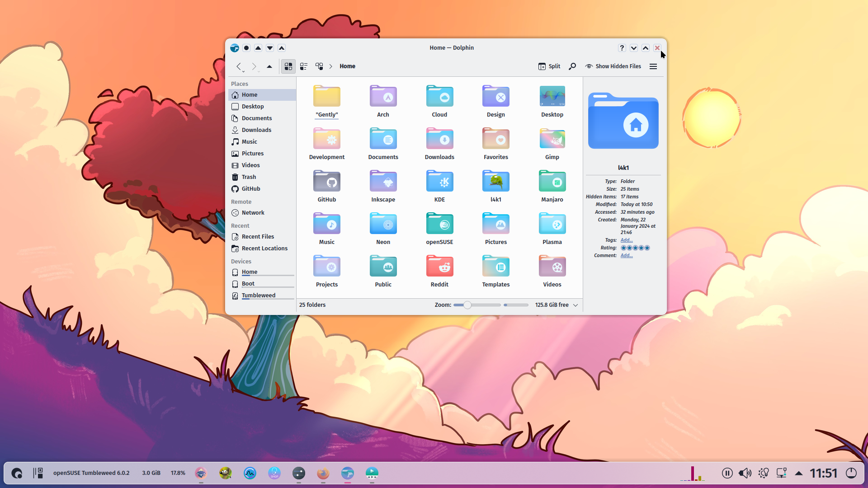Click Add... link for Tags
Image resolution: width=868 pixels, height=488 pixels.
627,240
